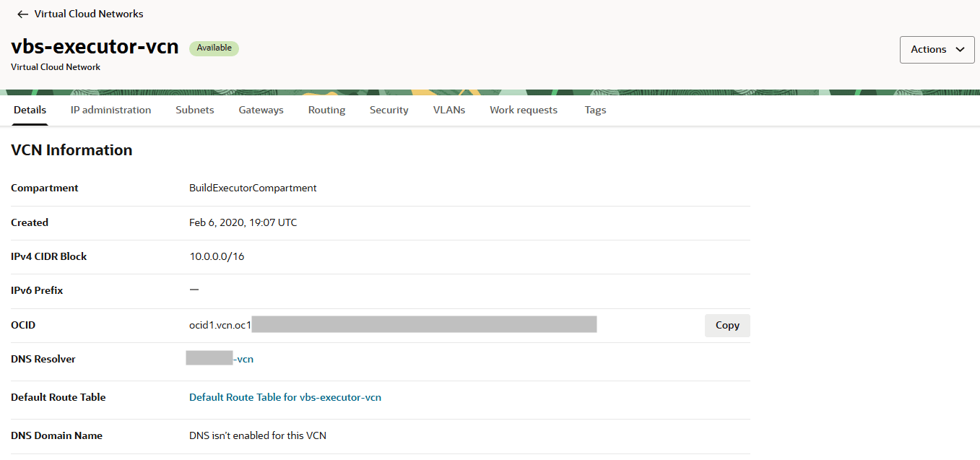
Task: Click the vbs-executor-vcn page title
Action: (95, 46)
